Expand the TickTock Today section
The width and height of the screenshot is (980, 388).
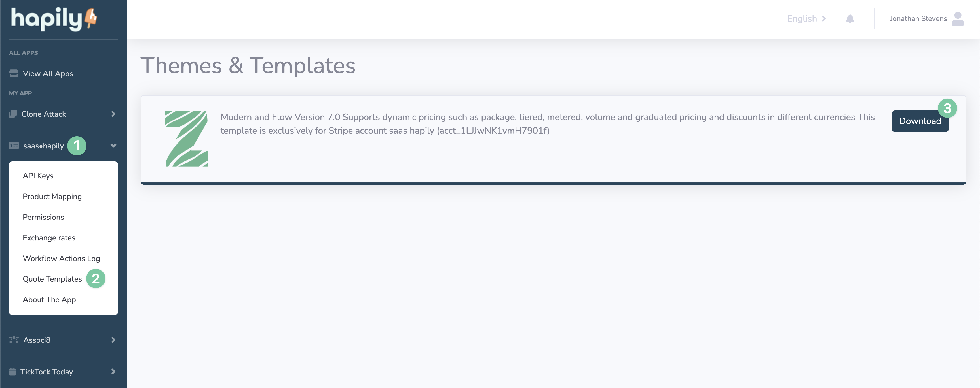point(113,372)
